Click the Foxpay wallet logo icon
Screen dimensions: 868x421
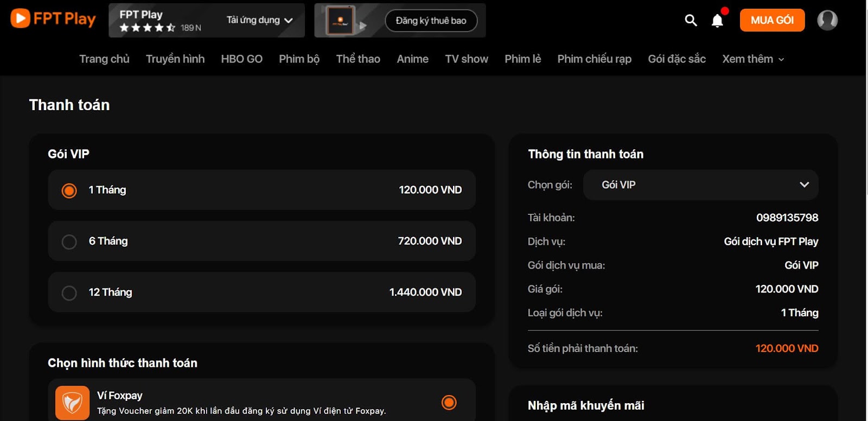tap(72, 403)
